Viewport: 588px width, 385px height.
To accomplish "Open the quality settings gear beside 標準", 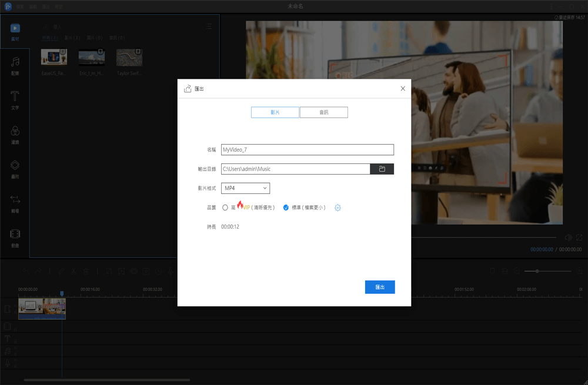I will pos(338,207).
